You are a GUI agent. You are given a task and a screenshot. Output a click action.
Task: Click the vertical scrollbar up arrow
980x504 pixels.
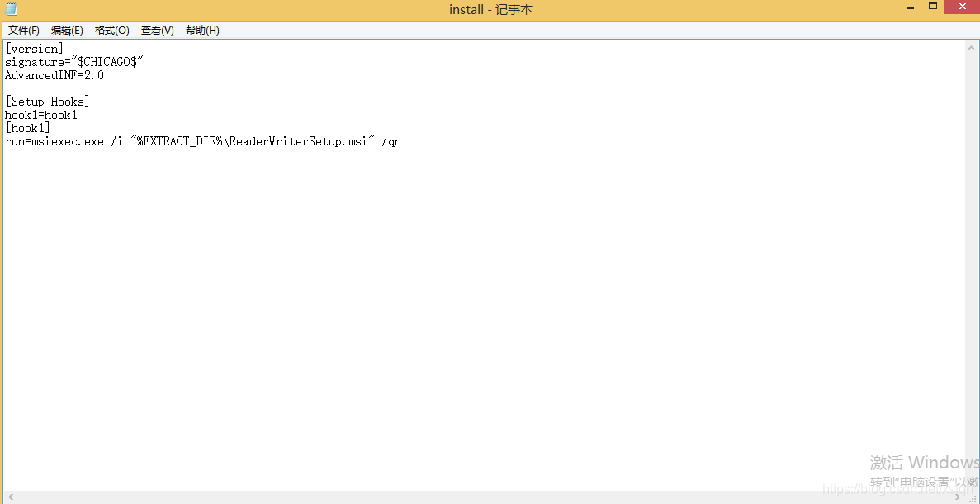point(972,48)
